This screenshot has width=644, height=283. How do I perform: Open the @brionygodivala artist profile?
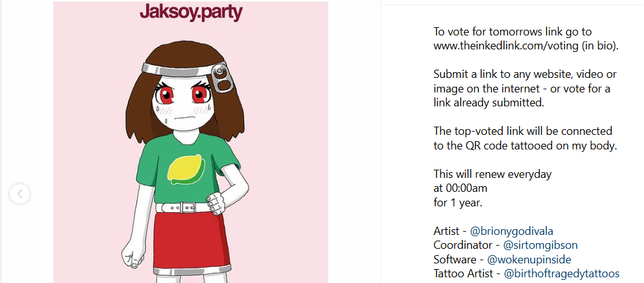coord(506,230)
